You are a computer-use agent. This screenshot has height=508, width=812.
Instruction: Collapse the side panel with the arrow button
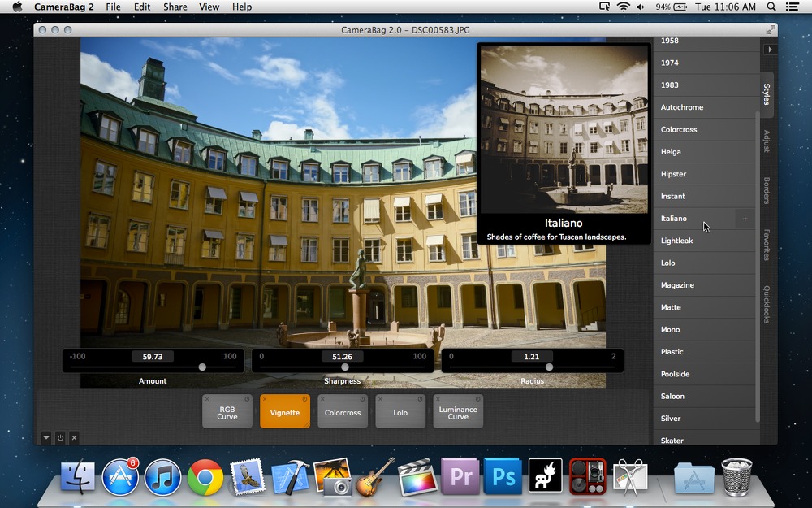click(770, 50)
